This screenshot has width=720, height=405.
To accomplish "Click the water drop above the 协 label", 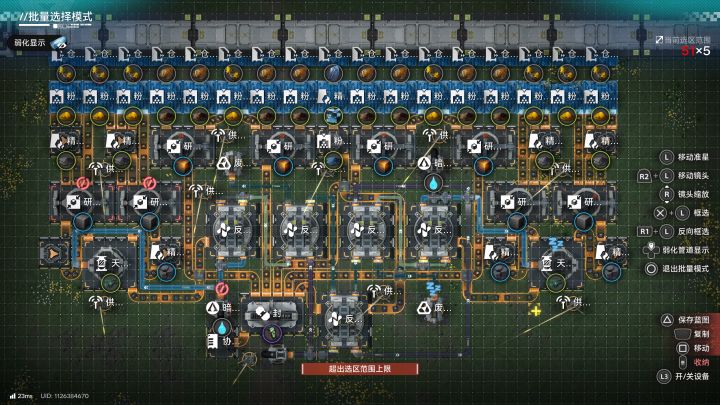I will click(x=222, y=328).
